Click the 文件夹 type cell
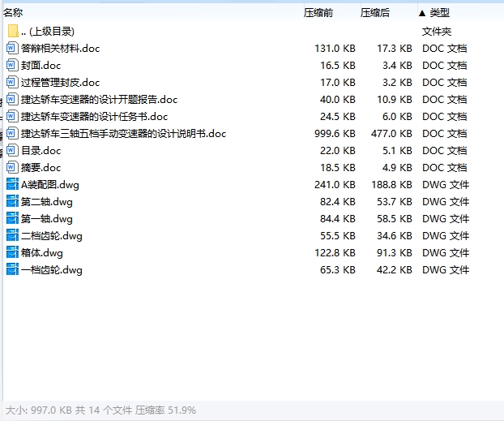 tap(437, 31)
